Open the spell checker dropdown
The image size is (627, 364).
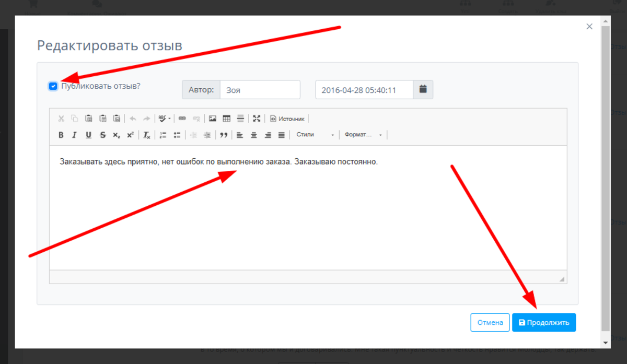click(x=164, y=119)
